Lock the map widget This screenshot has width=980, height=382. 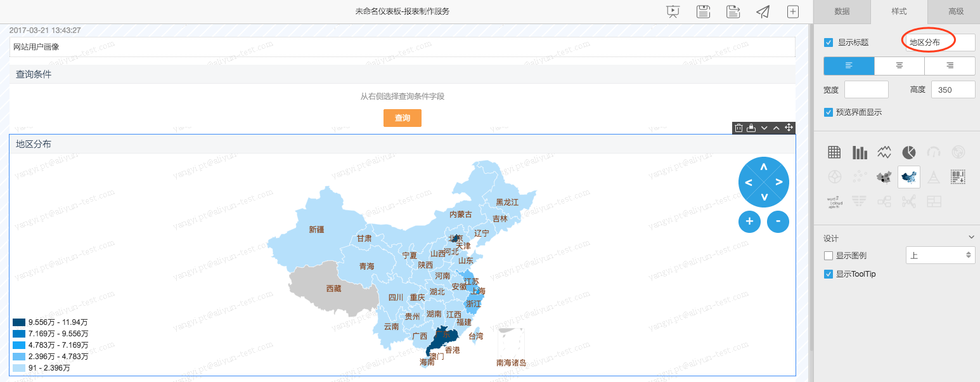coord(751,128)
